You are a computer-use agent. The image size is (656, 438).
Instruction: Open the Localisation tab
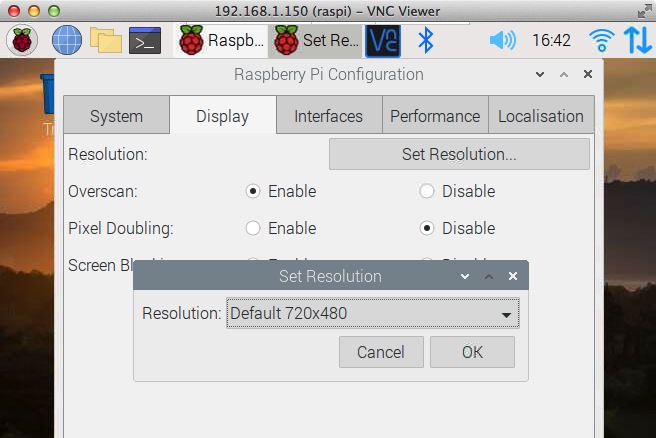[540, 116]
